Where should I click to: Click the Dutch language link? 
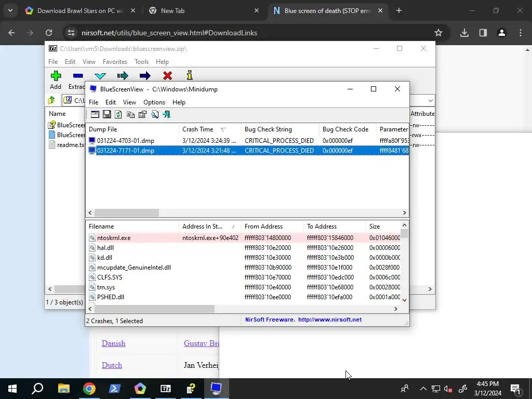click(x=112, y=365)
